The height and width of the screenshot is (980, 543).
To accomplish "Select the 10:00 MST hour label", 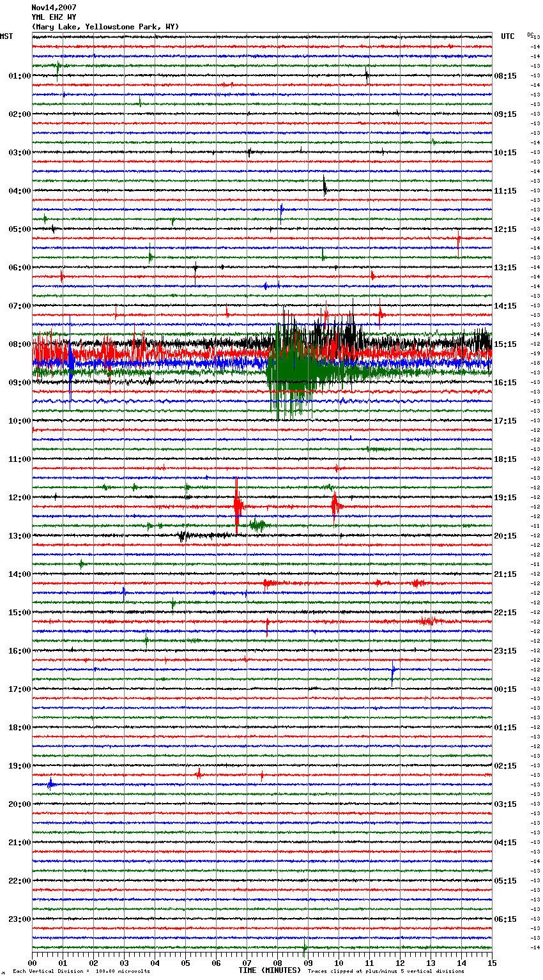I will (x=19, y=421).
